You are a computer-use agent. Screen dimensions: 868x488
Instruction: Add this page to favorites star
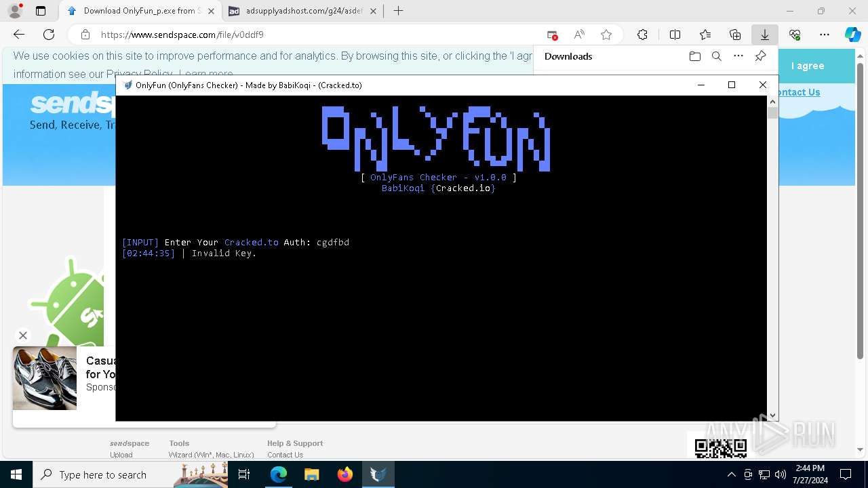coord(606,35)
